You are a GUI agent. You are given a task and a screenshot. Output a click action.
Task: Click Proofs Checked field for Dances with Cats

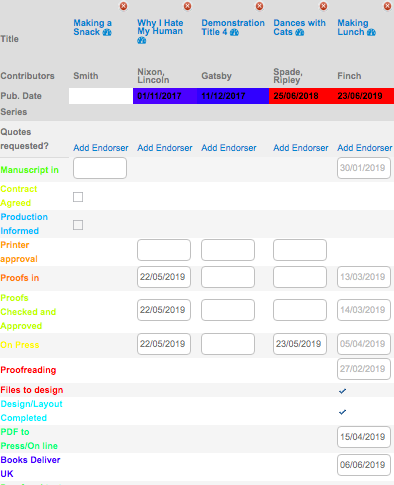[x=300, y=310]
